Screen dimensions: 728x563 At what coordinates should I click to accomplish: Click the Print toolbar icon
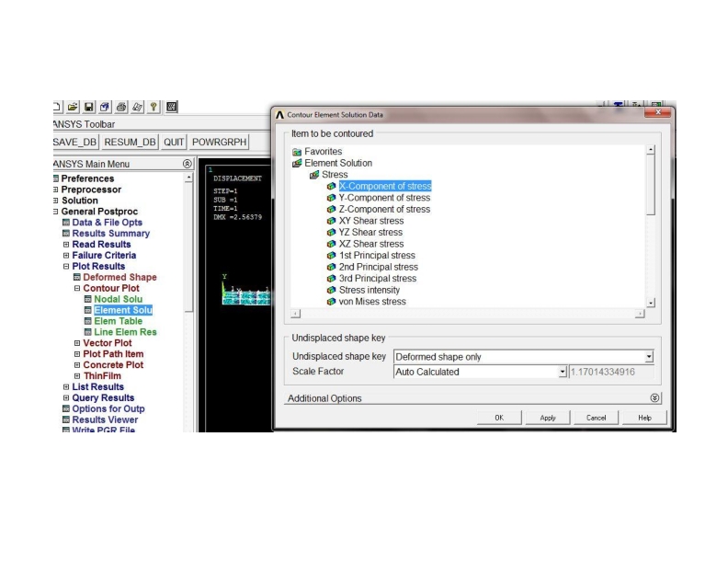pos(121,107)
